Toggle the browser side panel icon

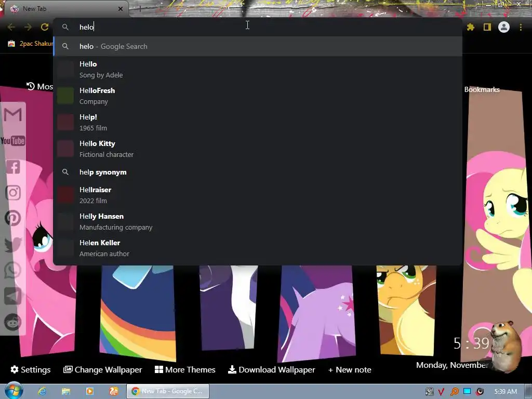(487, 27)
